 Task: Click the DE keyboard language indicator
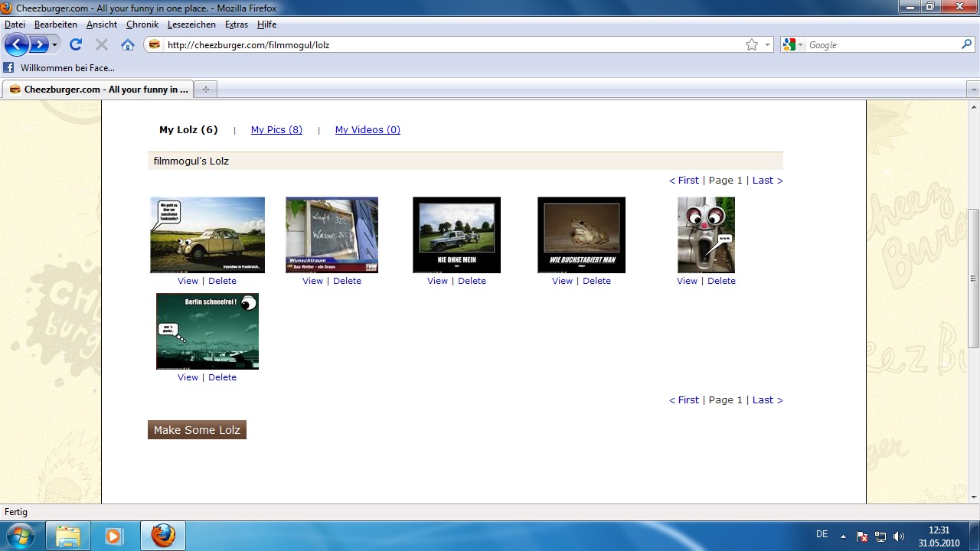point(822,534)
